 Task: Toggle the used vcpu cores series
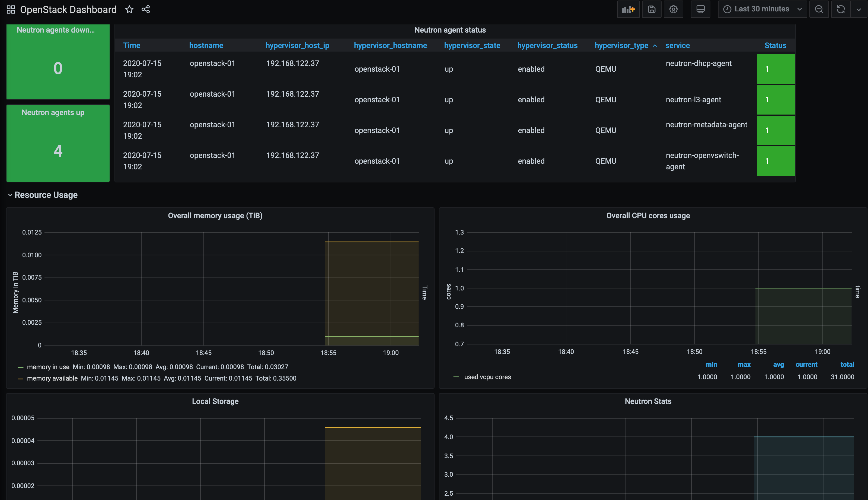pos(487,377)
